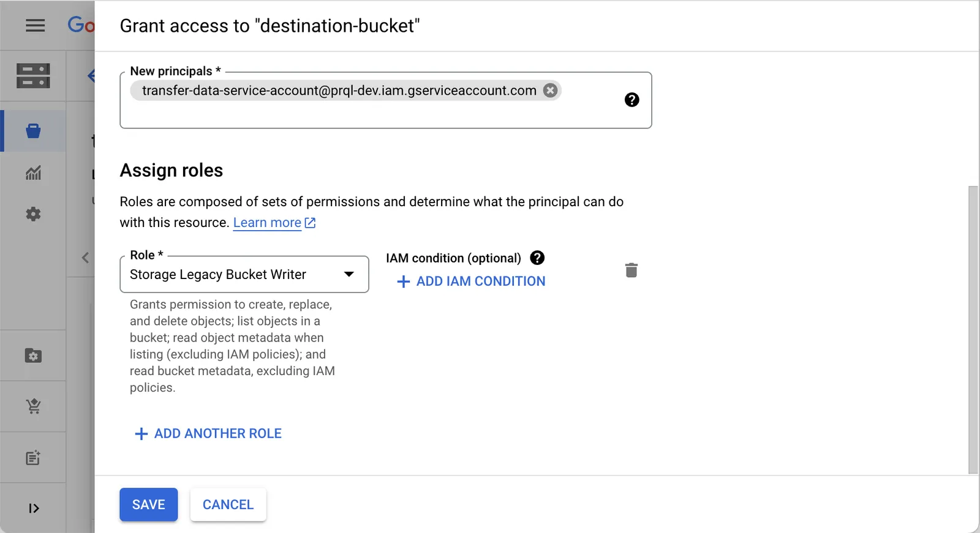
Task: Click the CANCEL button
Action: click(x=228, y=505)
